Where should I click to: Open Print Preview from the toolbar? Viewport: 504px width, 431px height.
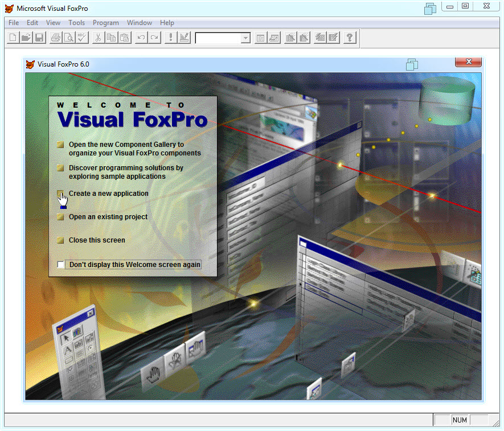pyautogui.click(x=69, y=38)
